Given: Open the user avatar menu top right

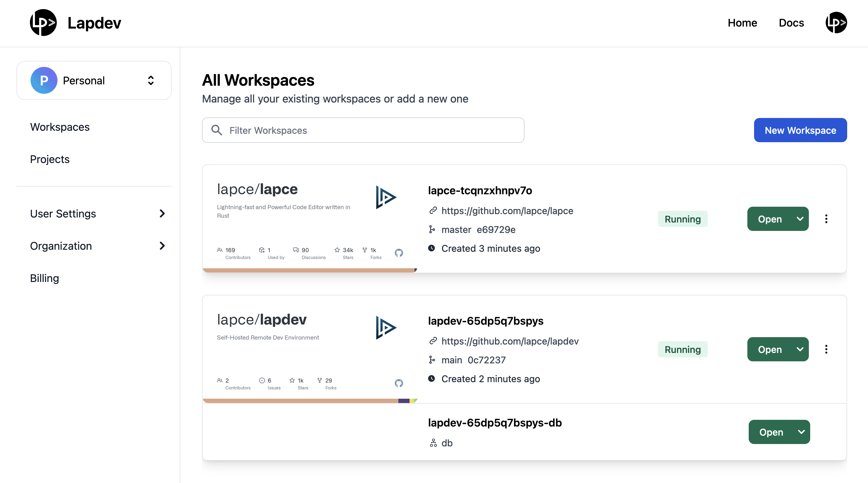Looking at the screenshot, I should (836, 23).
